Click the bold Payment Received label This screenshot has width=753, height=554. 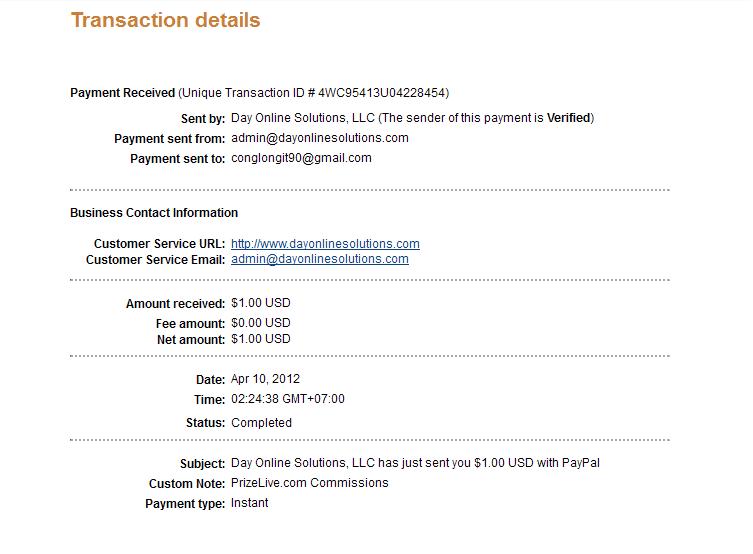(122, 93)
